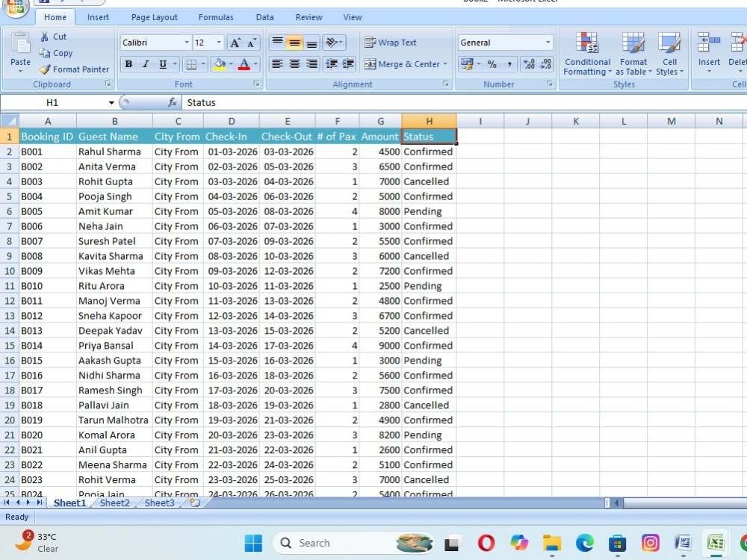Open the Format as Table gallery
Image resolution: width=747 pixels, height=560 pixels.
(x=633, y=53)
